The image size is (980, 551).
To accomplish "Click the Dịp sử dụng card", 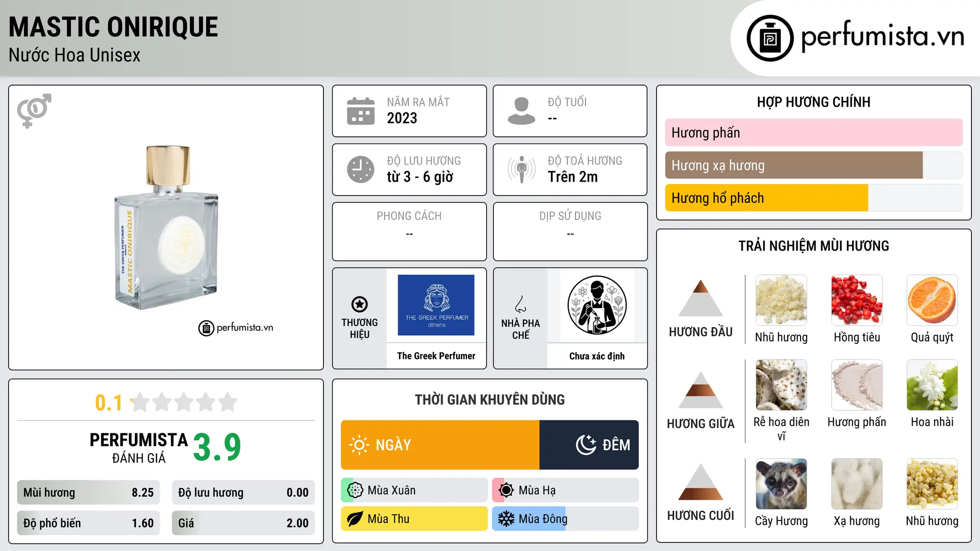I will (x=570, y=231).
